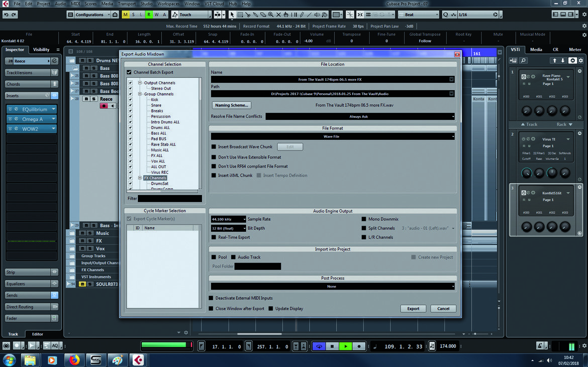Enable Mono Downmix checkbox

(x=364, y=219)
